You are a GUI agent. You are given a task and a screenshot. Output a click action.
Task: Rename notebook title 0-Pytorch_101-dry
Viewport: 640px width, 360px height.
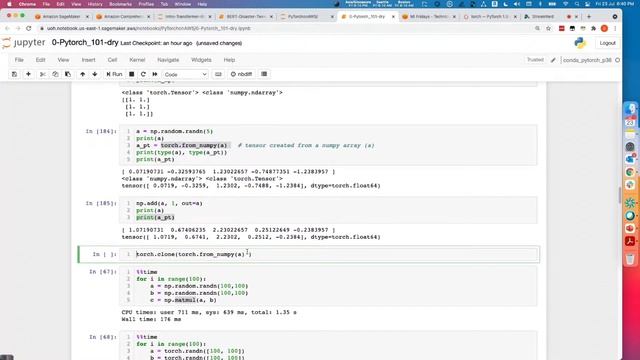85,43
